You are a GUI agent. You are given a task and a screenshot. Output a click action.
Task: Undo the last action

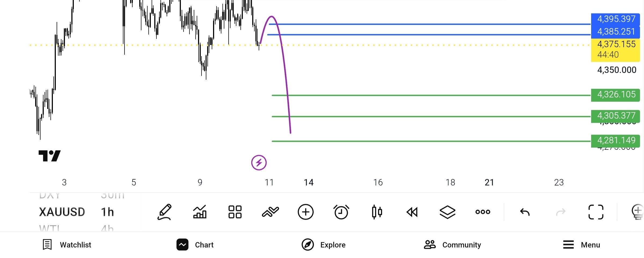(525, 212)
